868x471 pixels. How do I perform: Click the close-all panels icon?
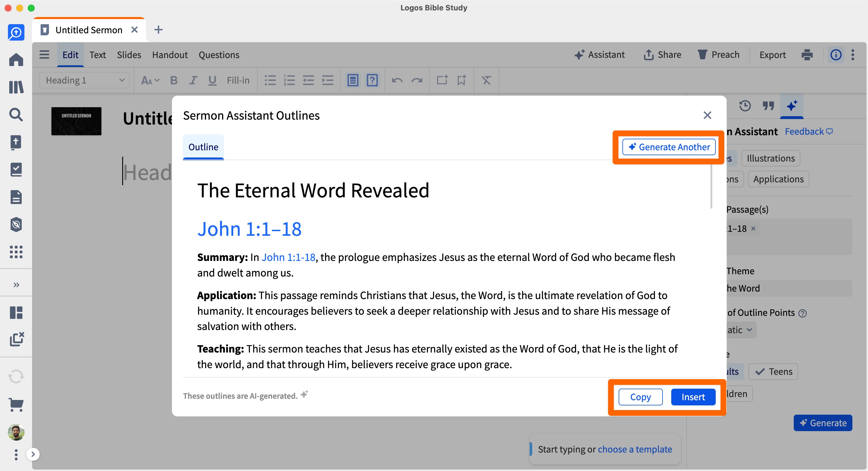pyautogui.click(x=16, y=339)
